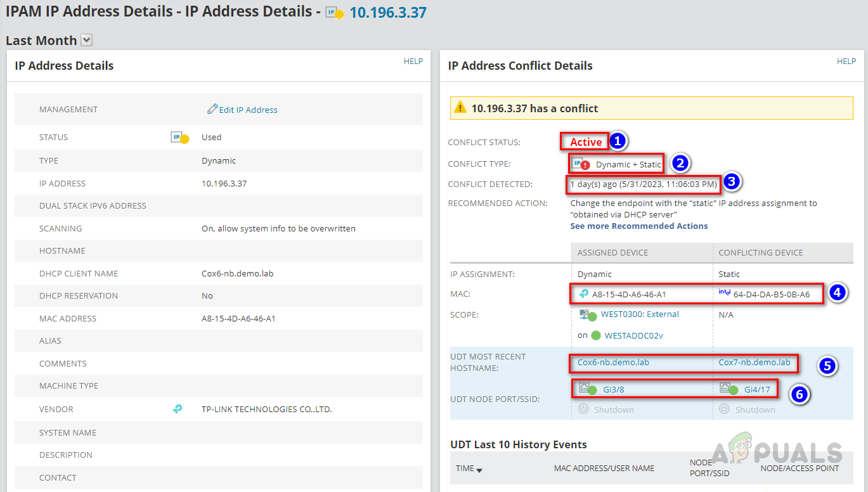
Task: Click the port icon next to Gi3/8
Action: (587, 389)
